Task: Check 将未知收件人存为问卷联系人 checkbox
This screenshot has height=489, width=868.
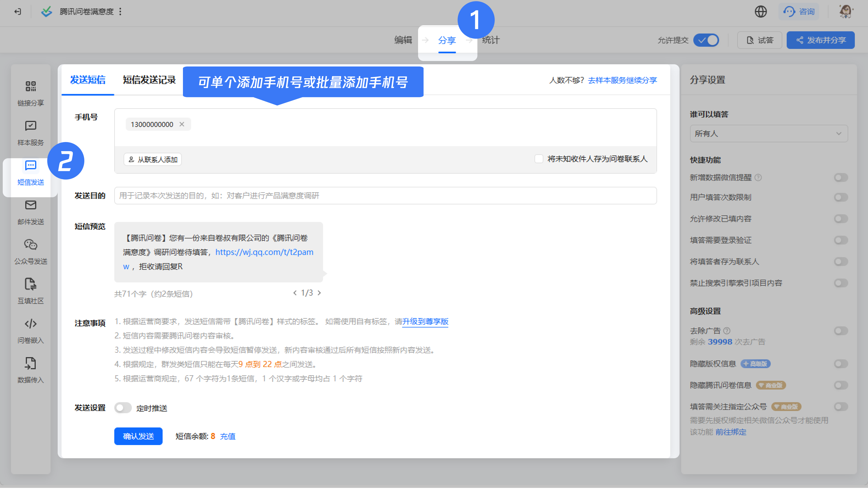Action: (539, 159)
